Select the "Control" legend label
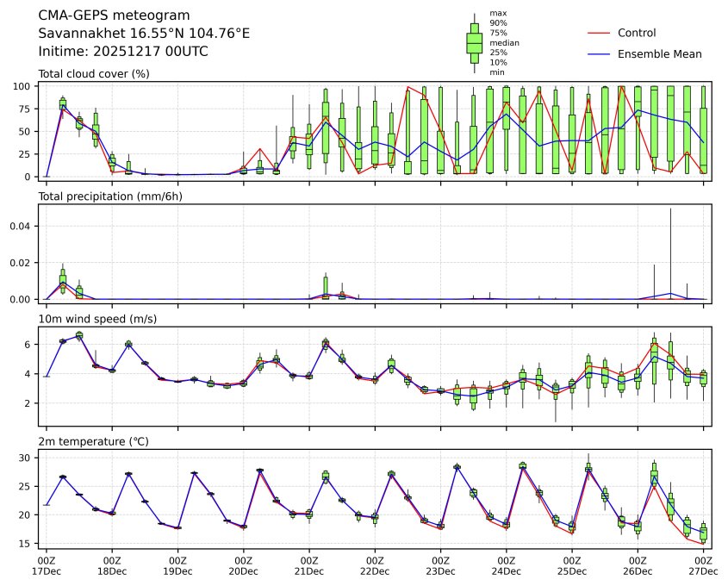Screen dimensions: 728x586 point(637,34)
